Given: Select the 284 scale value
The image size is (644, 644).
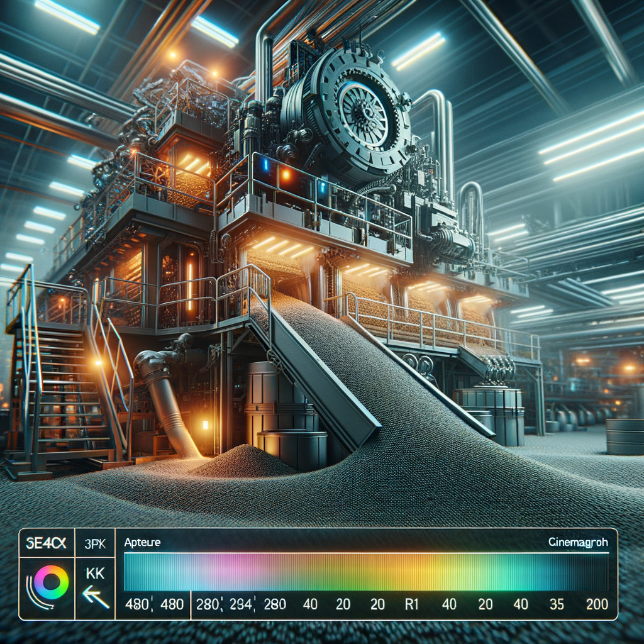Looking at the screenshot, I should pos(242,604).
